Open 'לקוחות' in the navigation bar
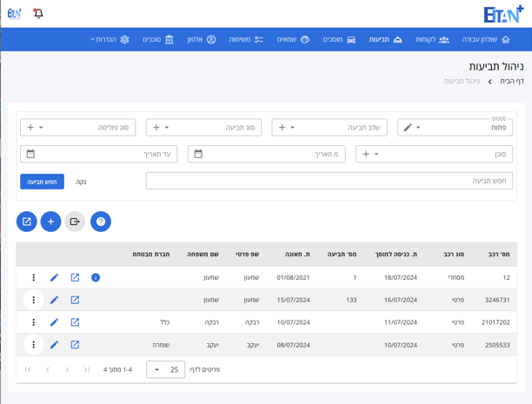532x404 pixels. 432,39
